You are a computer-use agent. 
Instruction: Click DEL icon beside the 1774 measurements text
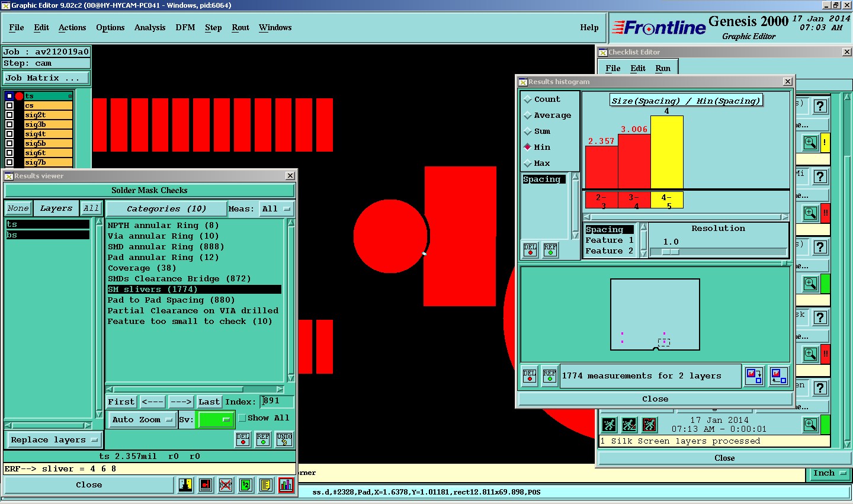(530, 376)
